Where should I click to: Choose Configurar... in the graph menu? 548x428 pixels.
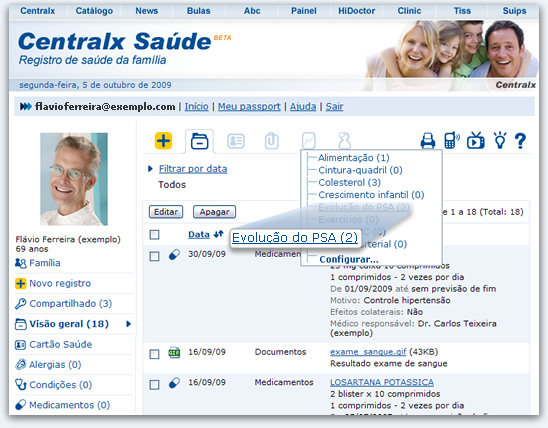point(349,260)
